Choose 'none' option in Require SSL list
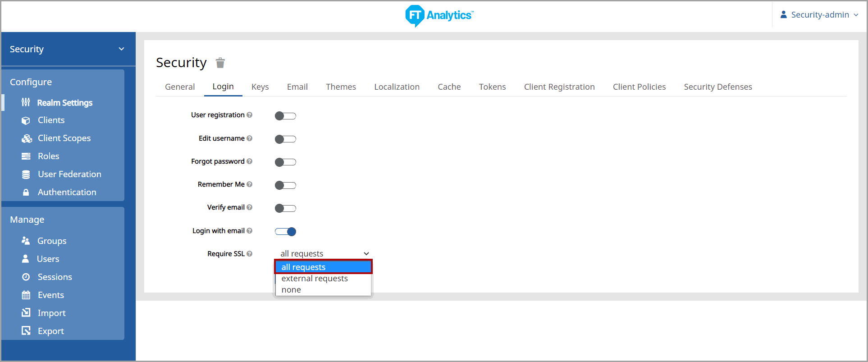This screenshot has width=868, height=362. point(291,290)
